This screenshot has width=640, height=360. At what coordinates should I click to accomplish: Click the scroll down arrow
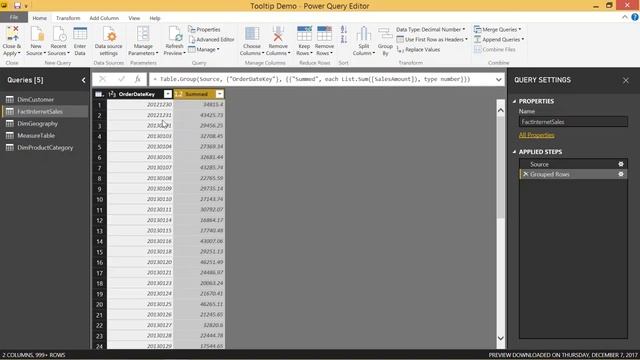(x=500, y=338)
